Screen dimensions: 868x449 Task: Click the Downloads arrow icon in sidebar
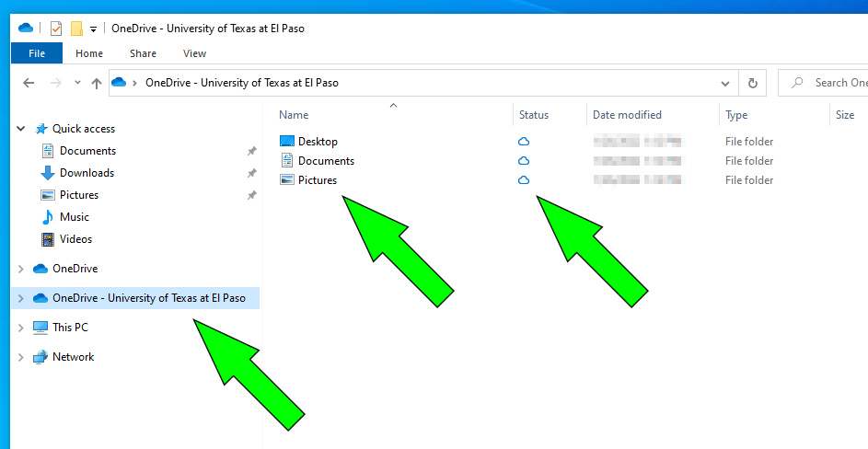[48, 173]
